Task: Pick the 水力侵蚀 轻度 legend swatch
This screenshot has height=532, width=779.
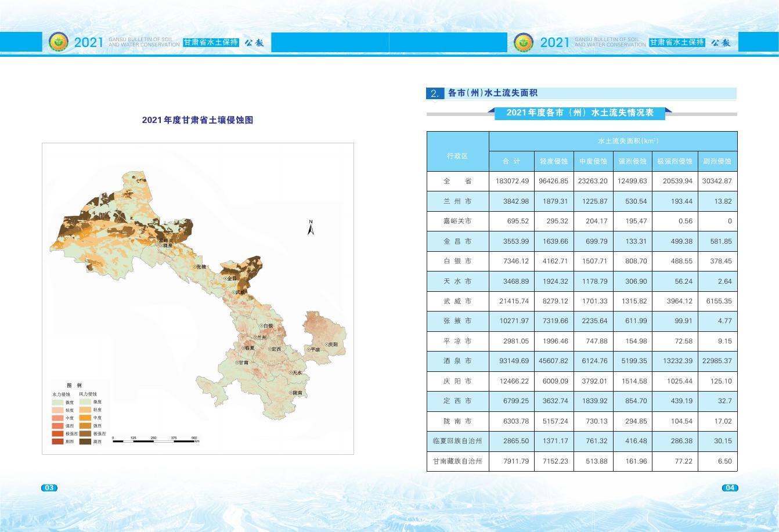Action: (x=57, y=410)
